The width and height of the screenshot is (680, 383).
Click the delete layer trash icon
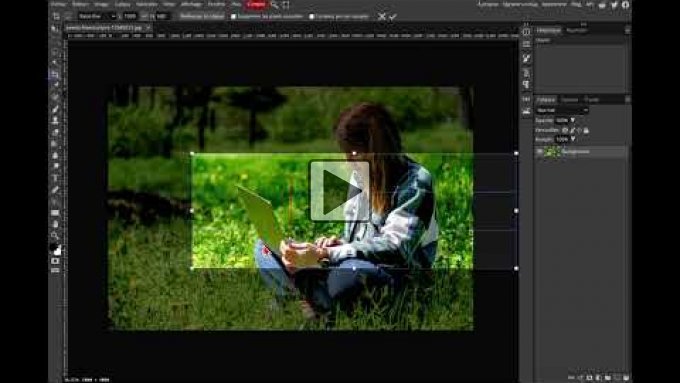[x=626, y=378]
